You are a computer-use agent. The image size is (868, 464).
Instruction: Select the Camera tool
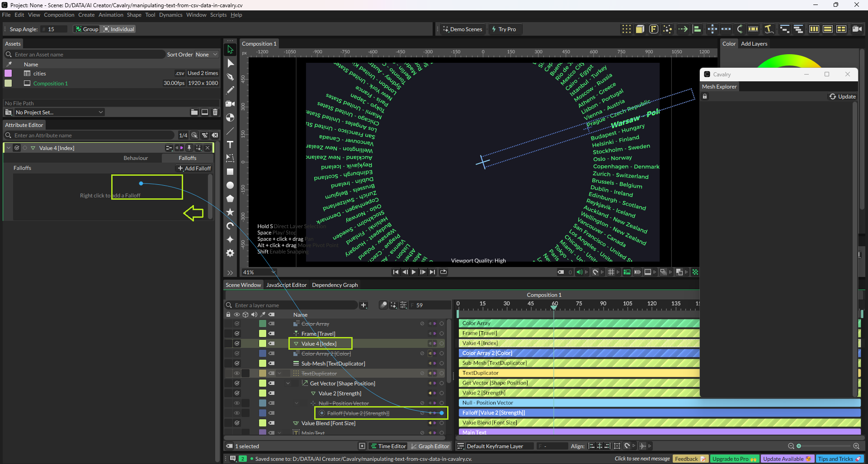click(230, 104)
